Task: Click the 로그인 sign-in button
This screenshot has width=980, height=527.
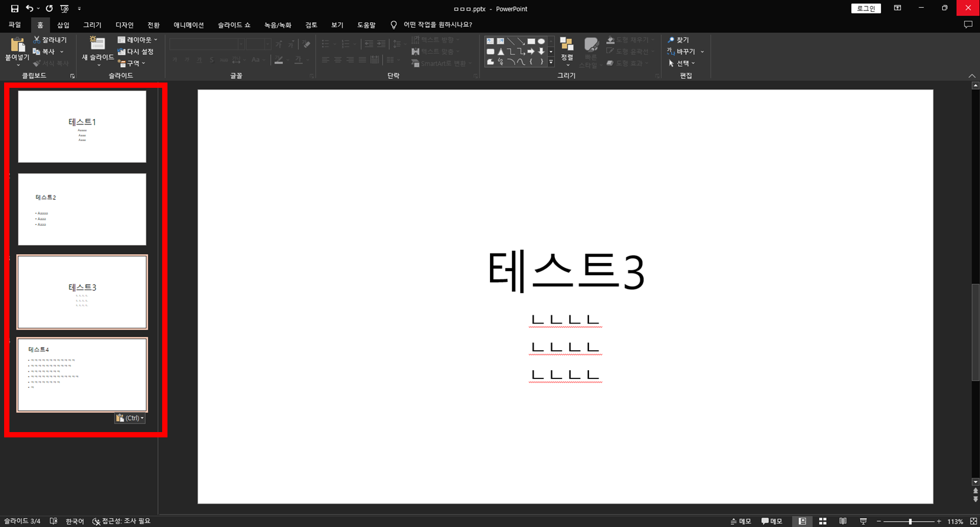Action: [x=866, y=8]
